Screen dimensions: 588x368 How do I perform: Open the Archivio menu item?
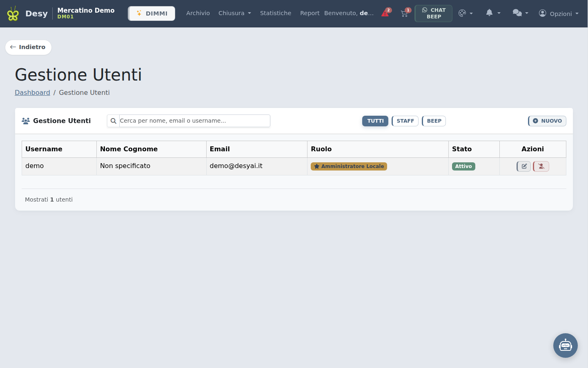198,13
